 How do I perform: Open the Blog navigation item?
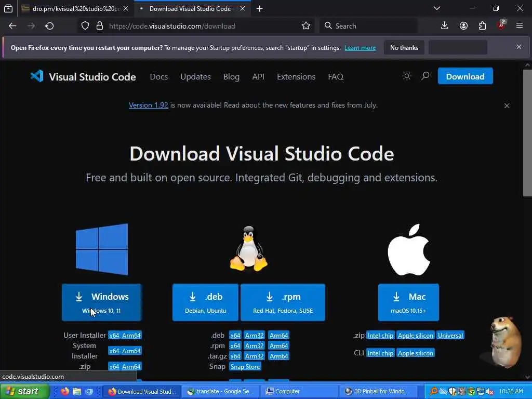point(231,77)
